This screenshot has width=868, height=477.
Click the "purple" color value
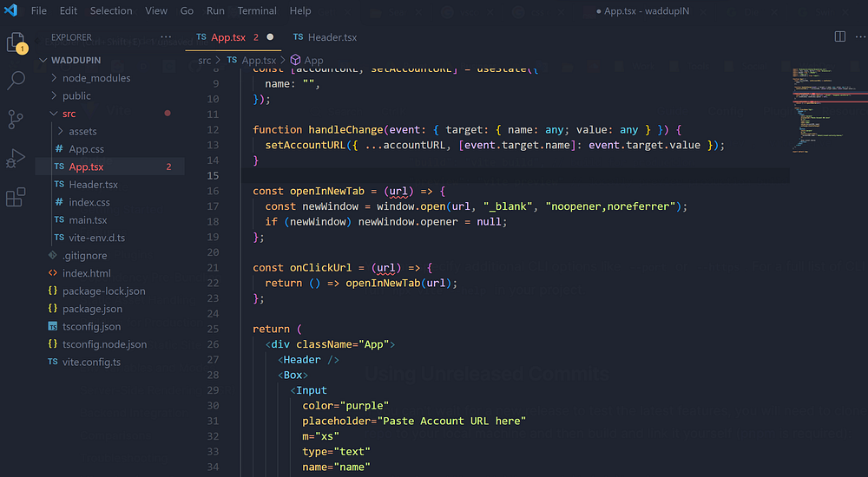365,405
